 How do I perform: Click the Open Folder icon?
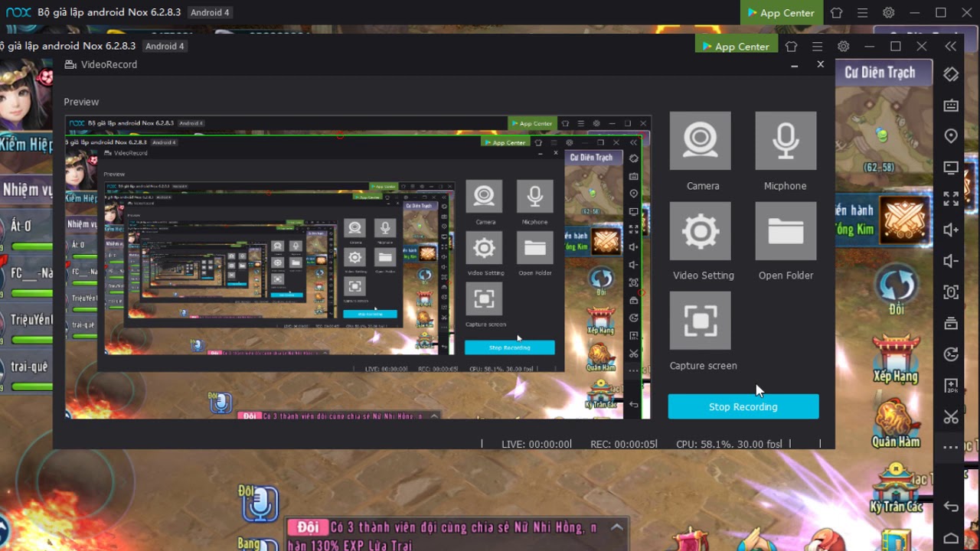point(786,231)
